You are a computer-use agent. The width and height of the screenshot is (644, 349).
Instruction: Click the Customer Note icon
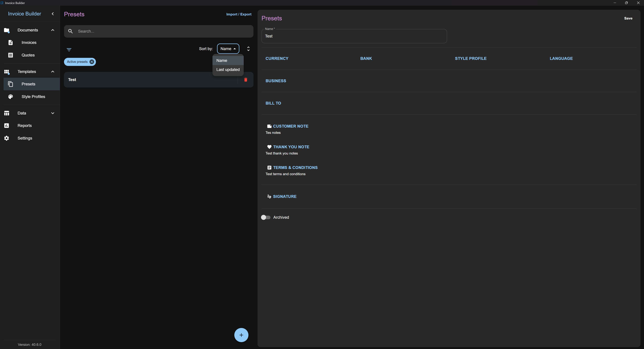[269, 126]
